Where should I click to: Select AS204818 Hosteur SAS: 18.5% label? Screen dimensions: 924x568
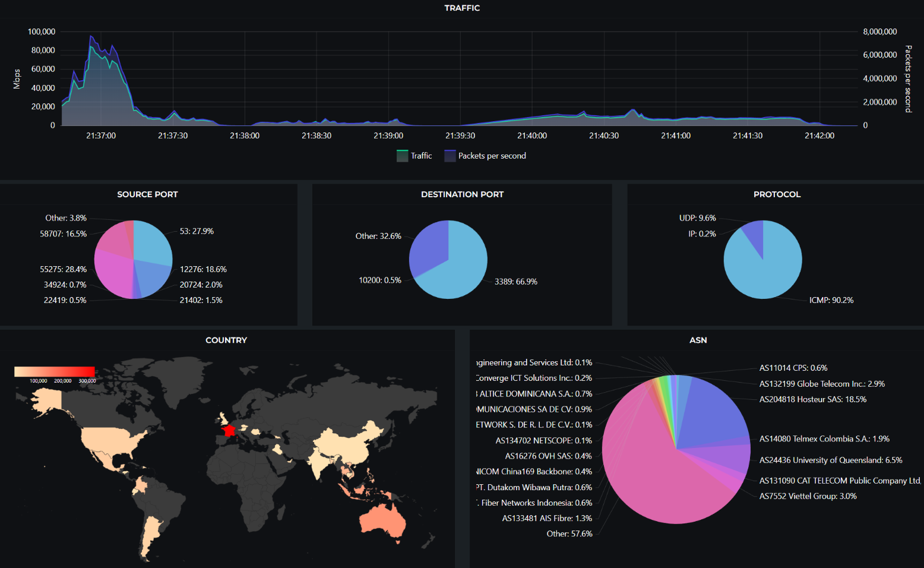(812, 399)
